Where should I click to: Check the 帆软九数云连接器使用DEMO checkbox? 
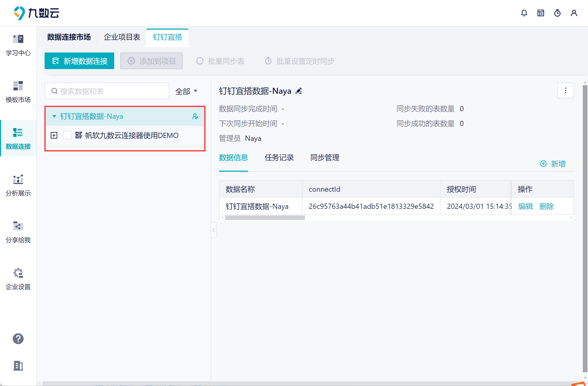(67, 135)
